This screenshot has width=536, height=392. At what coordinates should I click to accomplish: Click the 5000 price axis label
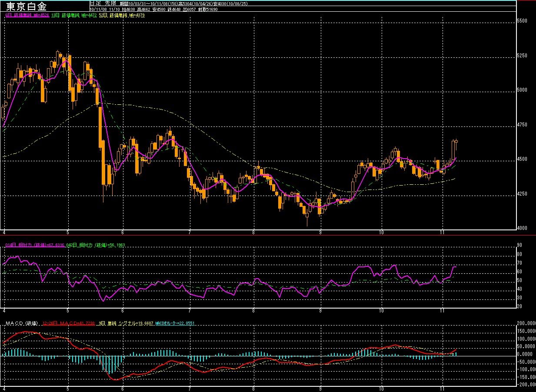click(522, 90)
